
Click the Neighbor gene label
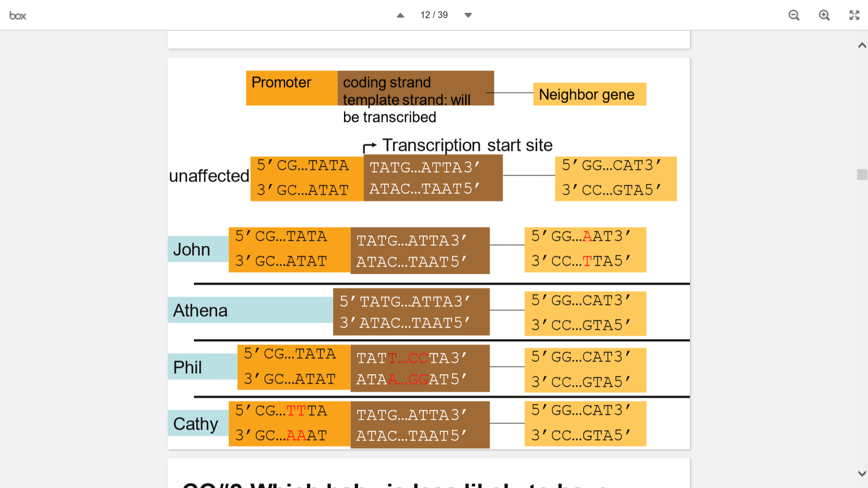[589, 94]
